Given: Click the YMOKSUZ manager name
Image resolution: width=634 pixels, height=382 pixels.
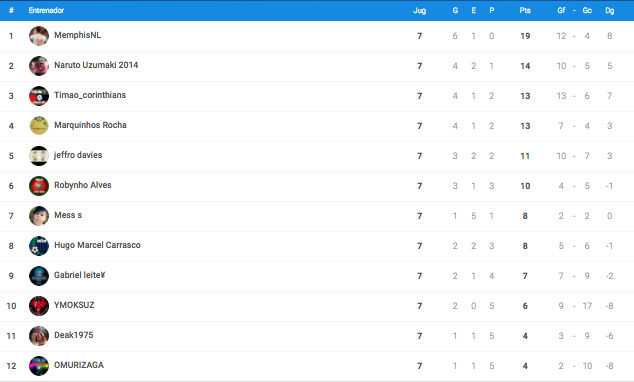Looking at the screenshot, I should (74, 305).
